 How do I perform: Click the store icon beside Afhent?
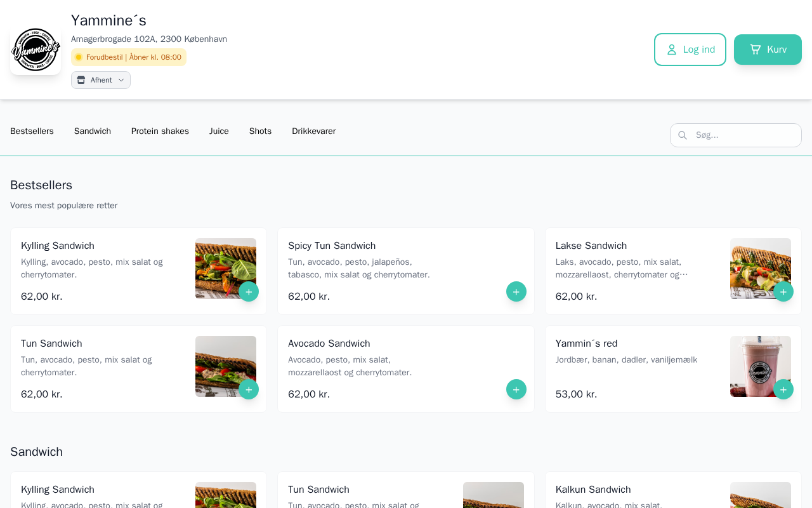click(81, 80)
